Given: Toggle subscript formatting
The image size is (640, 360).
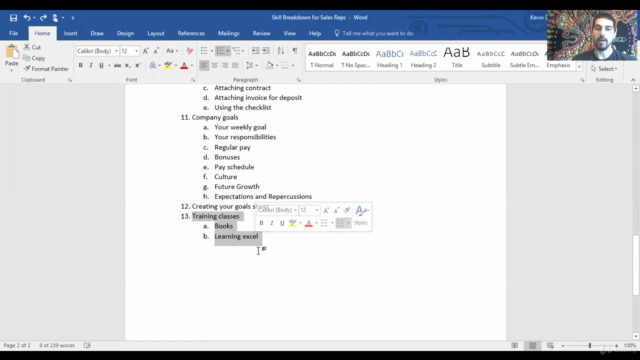Looking at the screenshot, I should tap(127, 65).
